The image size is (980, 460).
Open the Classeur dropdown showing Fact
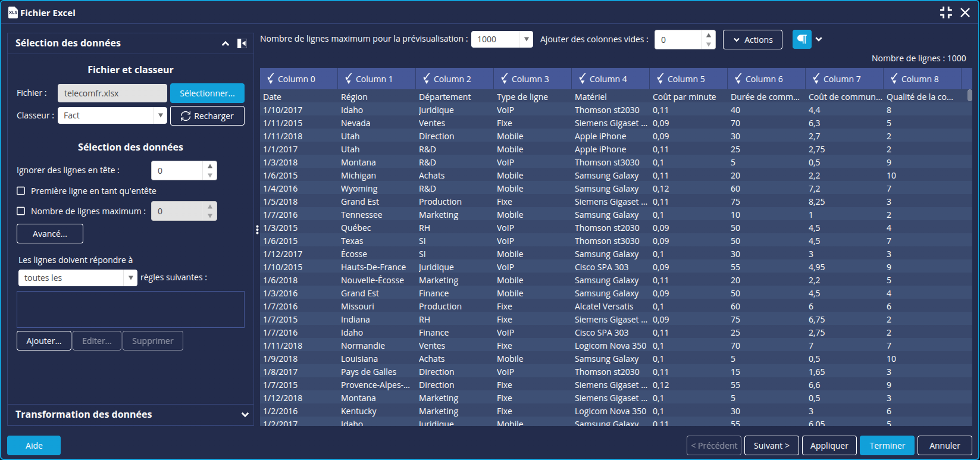[160, 115]
